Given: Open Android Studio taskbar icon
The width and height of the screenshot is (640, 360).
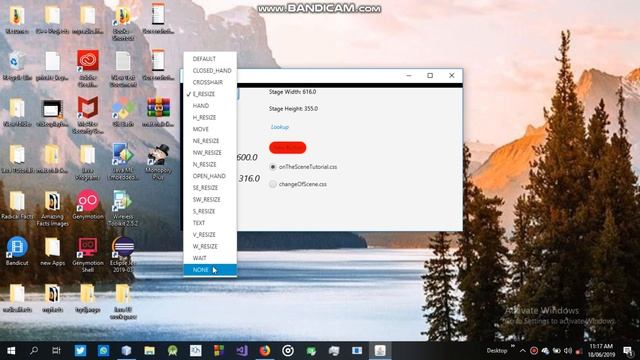Looking at the screenshot, I should pyautogui.click(x=172, y=351).
